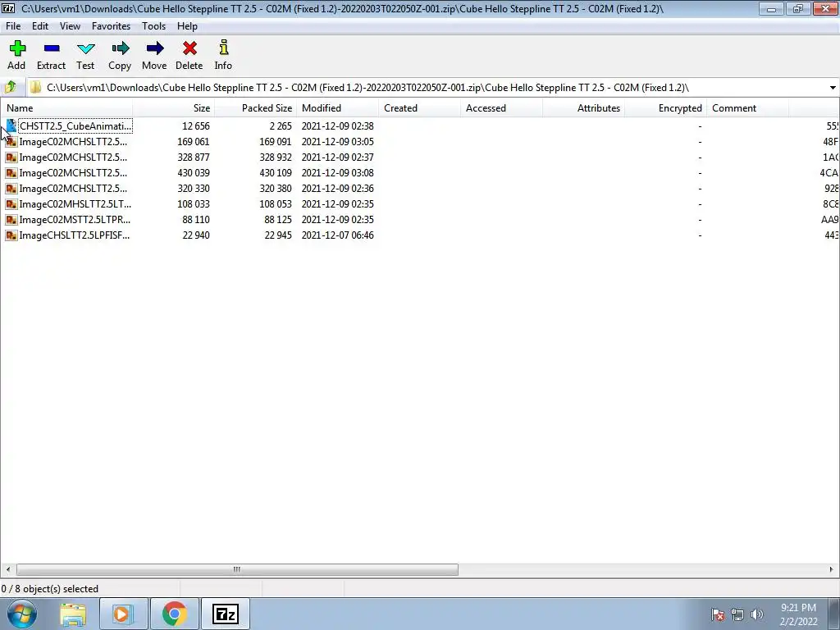Click the ImageC02MHSLTT2.5LT file icon

11,203
